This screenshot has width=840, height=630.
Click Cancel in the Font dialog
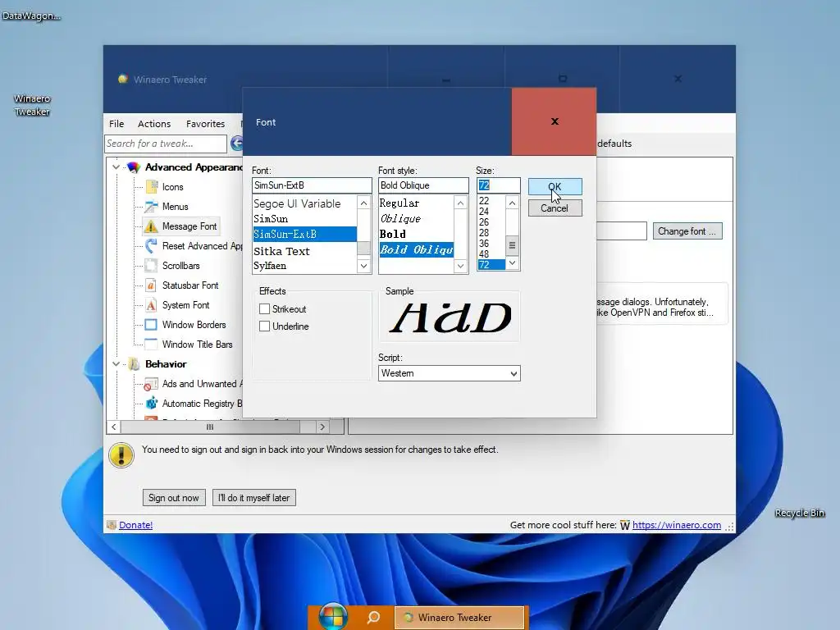coord(555,208)
